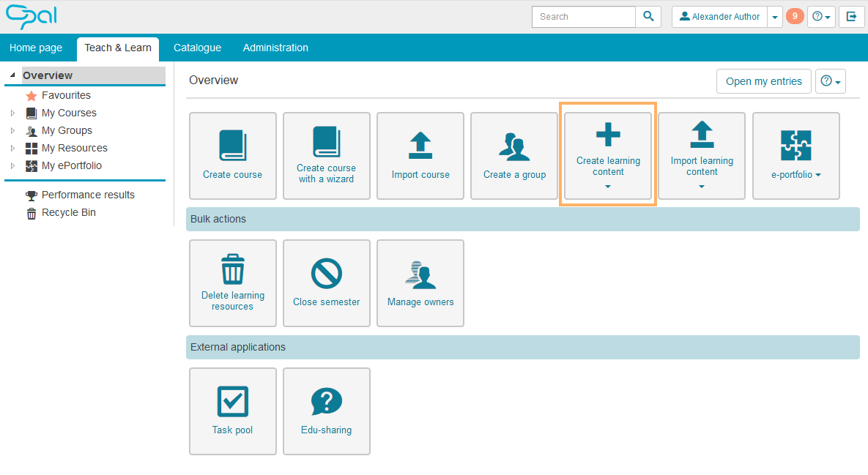868x475 pixels.
Task: Open the Create learning content dropdown
Action: (x=608, y=156)
